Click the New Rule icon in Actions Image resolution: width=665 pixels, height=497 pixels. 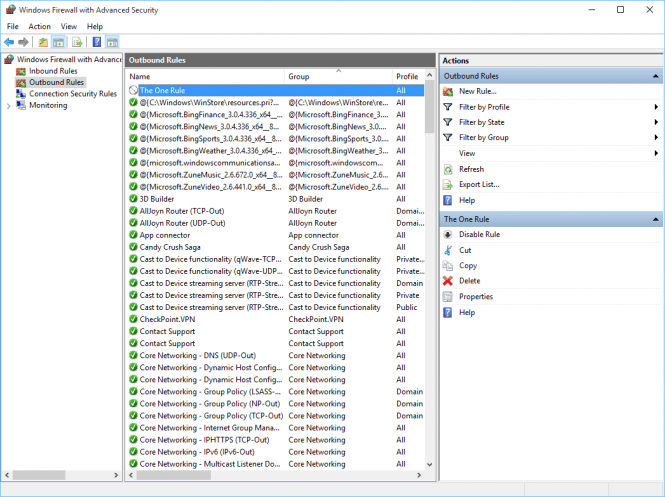coord(448,91)
